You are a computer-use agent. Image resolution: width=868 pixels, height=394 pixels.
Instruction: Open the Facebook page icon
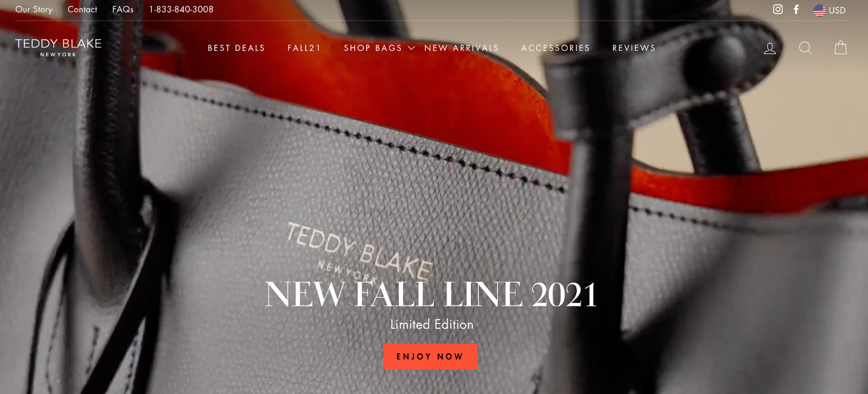pos(796,9)
